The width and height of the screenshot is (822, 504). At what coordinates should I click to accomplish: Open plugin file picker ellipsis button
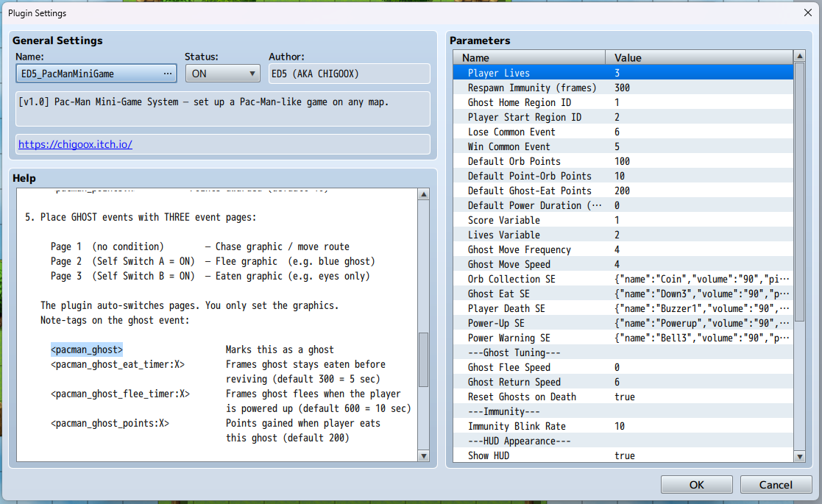pos(167,74)
